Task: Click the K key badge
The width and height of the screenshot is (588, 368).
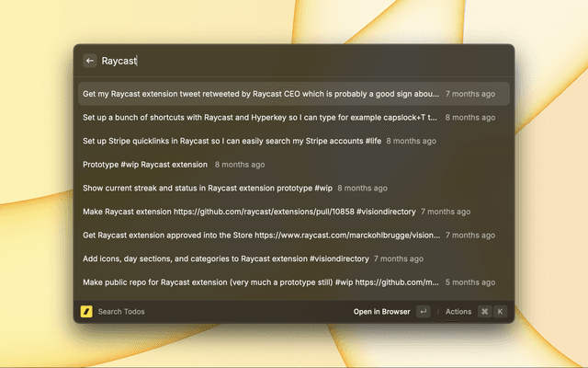Action: (x=501, y=312)
